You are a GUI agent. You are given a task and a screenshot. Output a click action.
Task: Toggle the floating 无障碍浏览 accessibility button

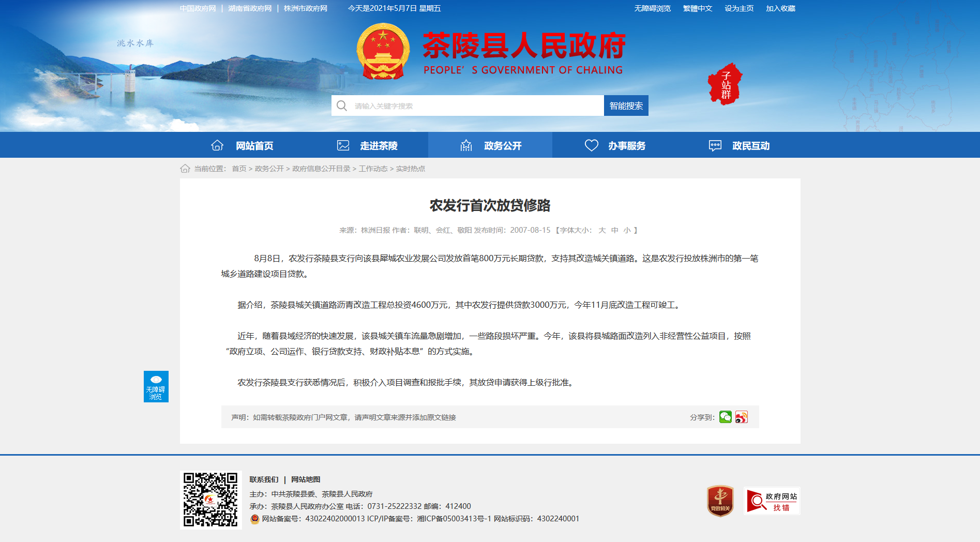156,386
